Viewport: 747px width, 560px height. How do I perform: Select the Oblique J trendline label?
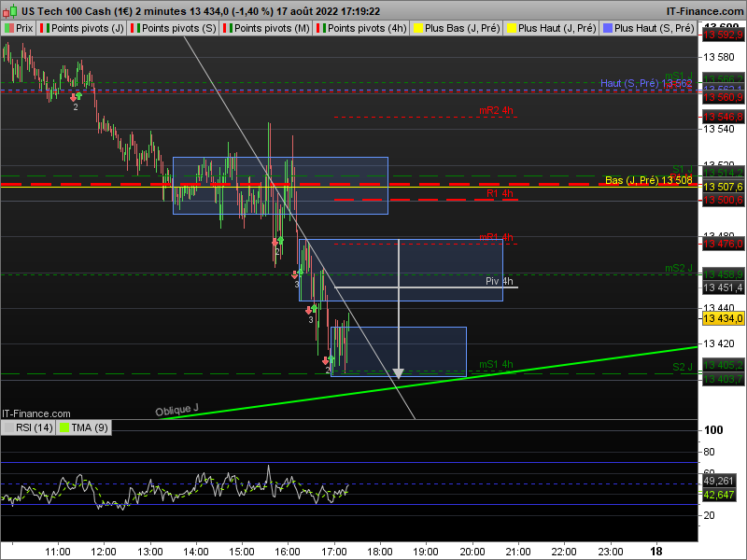point(176,410)
